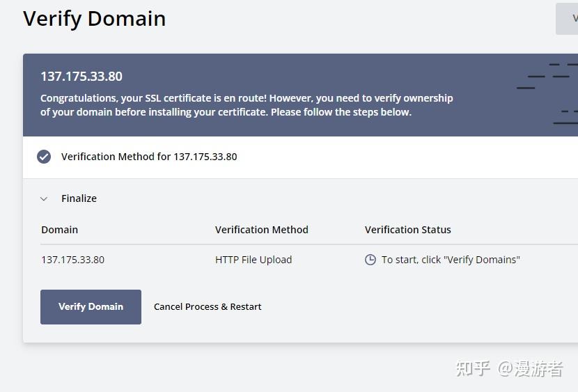Click the HTTP File Upload method cell
The width and height of the screenshot is (578, 392).
[253, 260]
